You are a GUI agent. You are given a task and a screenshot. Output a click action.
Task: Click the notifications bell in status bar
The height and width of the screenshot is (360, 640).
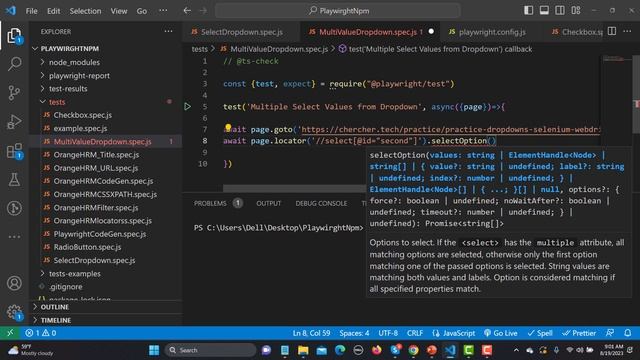(x=627, y=333)
